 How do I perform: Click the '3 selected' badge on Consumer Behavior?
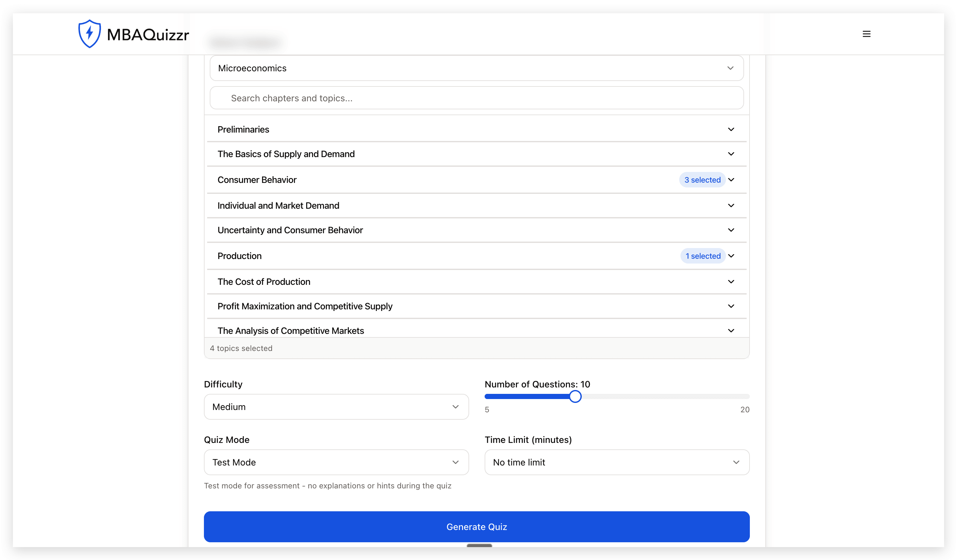(702, 180)
